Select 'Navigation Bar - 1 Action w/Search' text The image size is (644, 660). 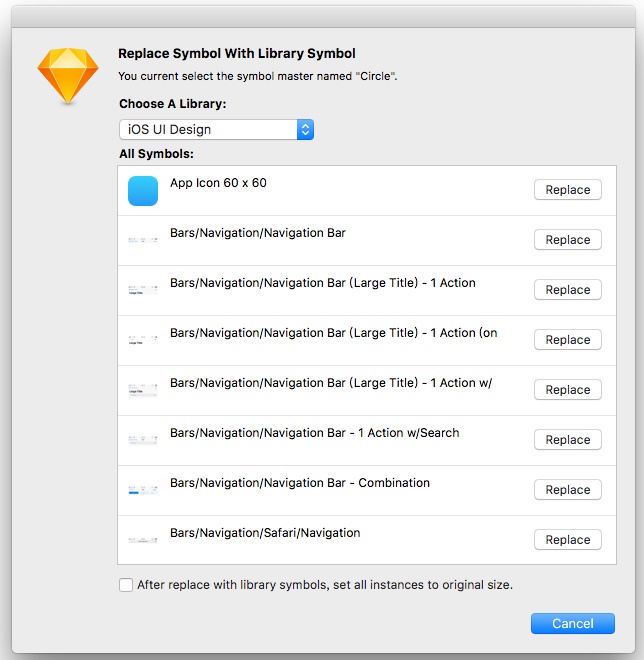(314, 433)
